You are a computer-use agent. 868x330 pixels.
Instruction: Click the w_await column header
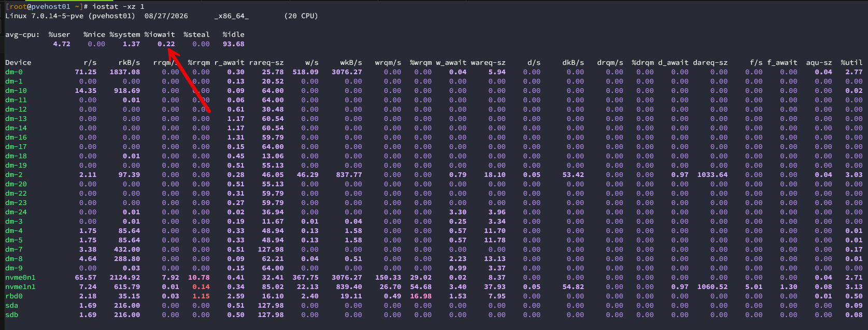pyautogui.click(x=451, y=63)
